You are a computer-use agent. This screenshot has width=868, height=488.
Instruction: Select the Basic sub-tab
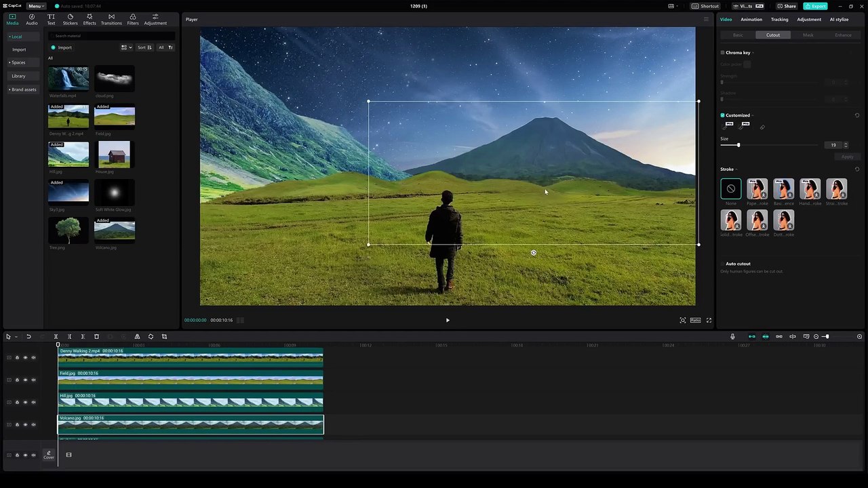click(x=738, y=35)
